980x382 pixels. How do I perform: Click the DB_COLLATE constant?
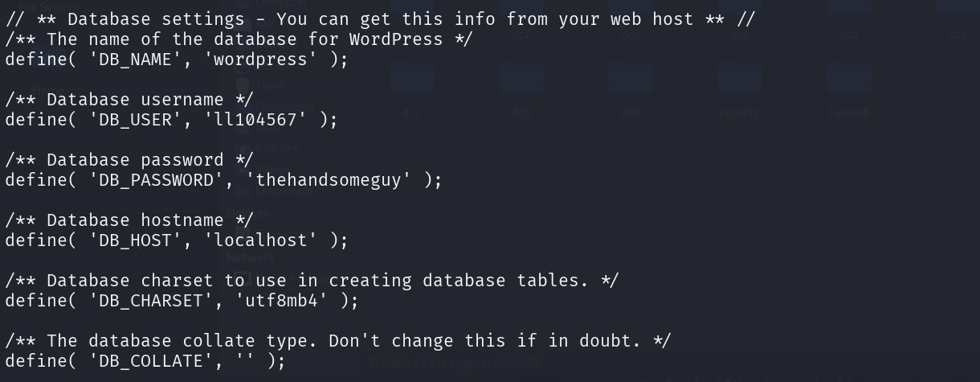151,361
